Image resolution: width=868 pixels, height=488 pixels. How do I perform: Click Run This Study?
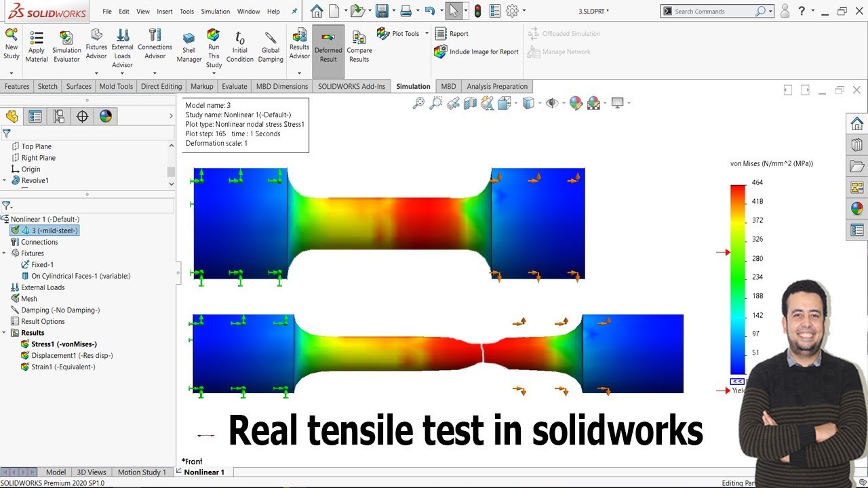tap(214, 47)
